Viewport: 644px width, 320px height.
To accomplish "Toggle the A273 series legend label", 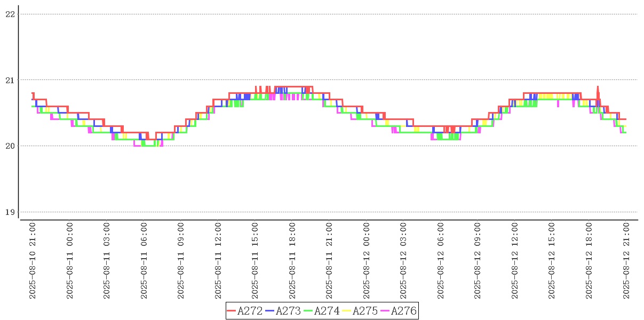I will (x=288, y=311).
